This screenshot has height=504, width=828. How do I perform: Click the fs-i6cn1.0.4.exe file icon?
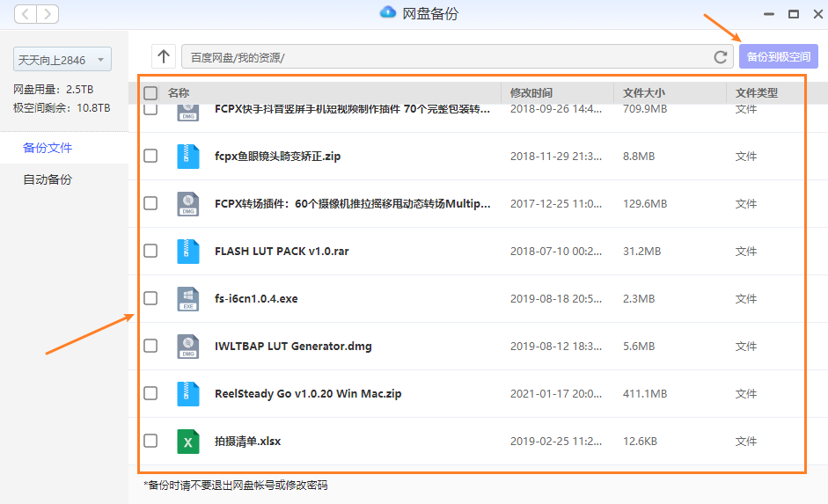187,299
